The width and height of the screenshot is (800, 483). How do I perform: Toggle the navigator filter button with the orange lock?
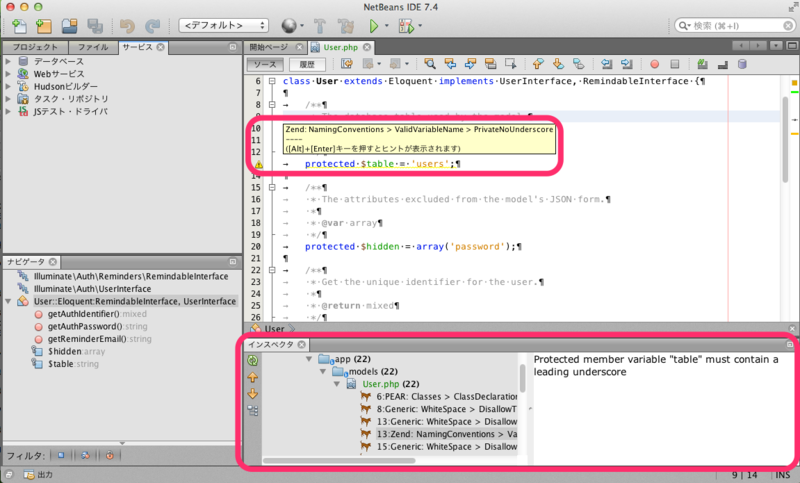pos(109,455)
